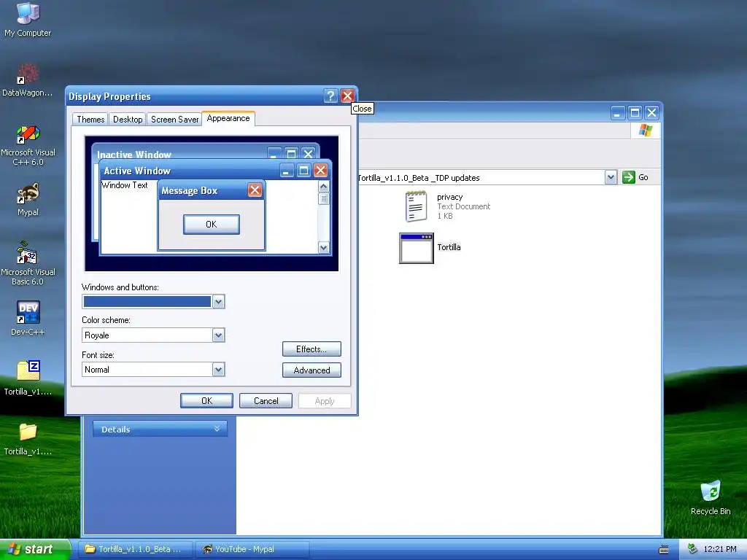Click the keyboard icon on the taskbar
Screen dimensions: 747x560
[x=664, y=550]
